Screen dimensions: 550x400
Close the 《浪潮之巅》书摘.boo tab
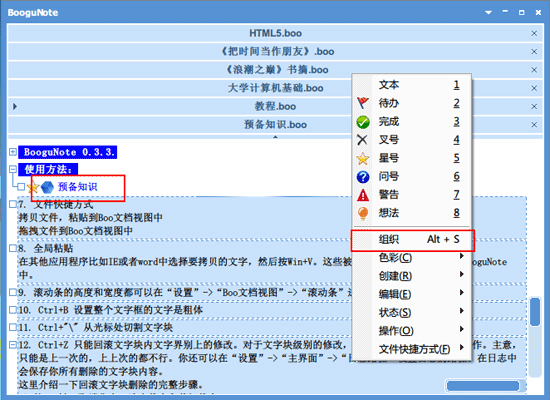534,70
